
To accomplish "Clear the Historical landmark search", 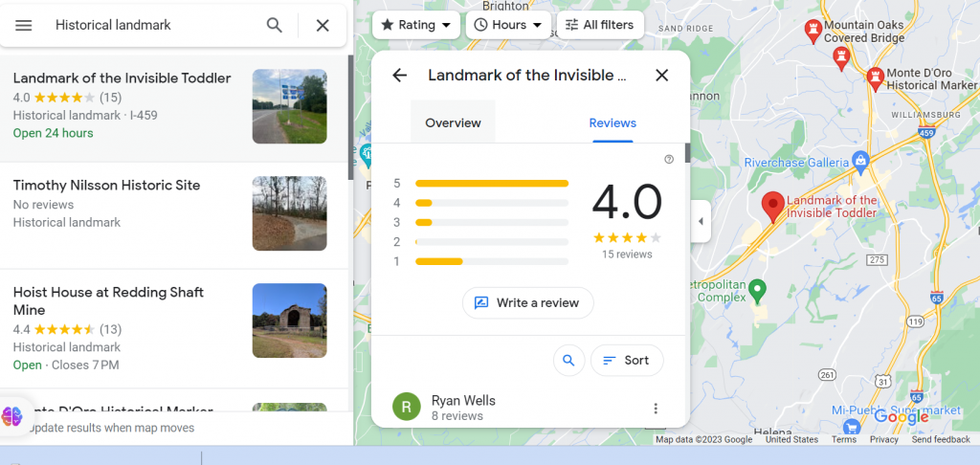I will tap(323, 26).
